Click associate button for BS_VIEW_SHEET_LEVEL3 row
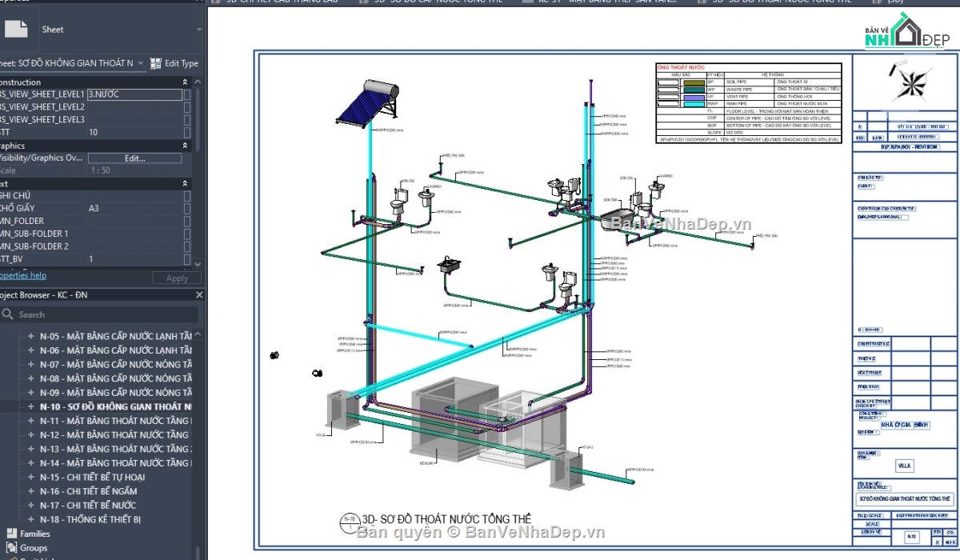The image size is (960, 560). [x=187, y=120]
